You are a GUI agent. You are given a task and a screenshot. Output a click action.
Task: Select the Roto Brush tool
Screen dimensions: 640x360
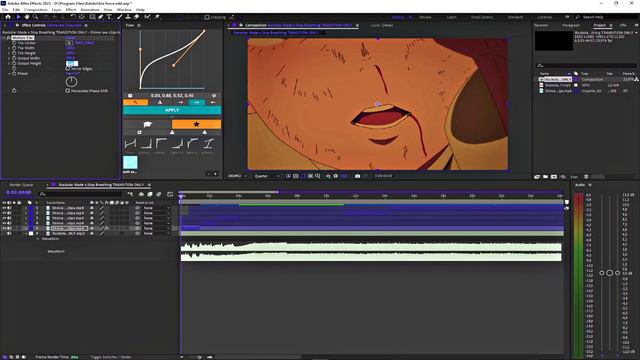[x=147, y=17]
